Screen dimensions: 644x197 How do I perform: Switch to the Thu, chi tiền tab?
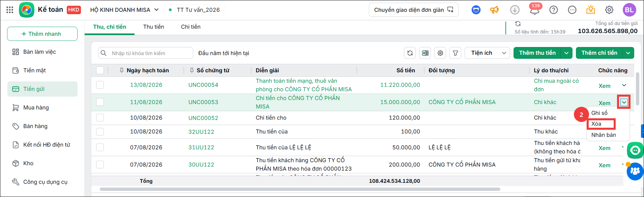(110, 27)
